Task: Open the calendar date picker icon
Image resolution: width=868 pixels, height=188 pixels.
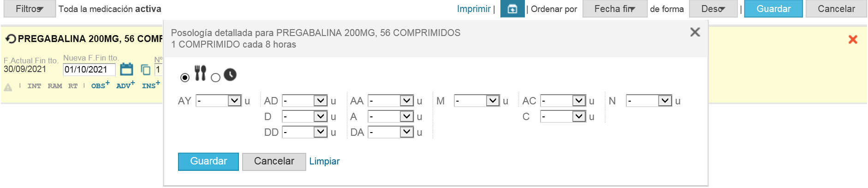Action: pyautogui.click(x=126, y=69)
